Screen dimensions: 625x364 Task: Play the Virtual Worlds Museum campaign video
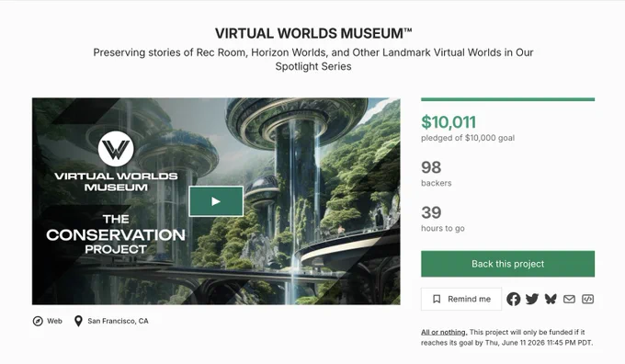pos(216,201)
